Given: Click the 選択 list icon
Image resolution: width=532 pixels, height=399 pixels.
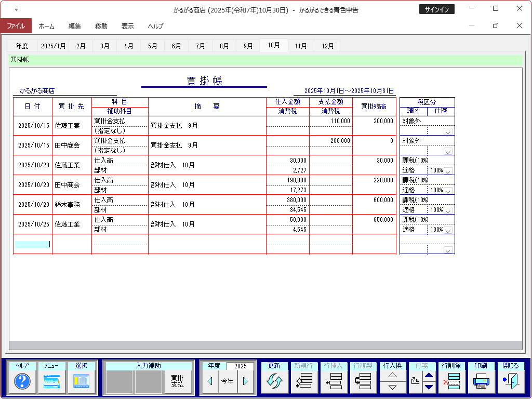Looking at the screenshot, I should tap(82, 382).
